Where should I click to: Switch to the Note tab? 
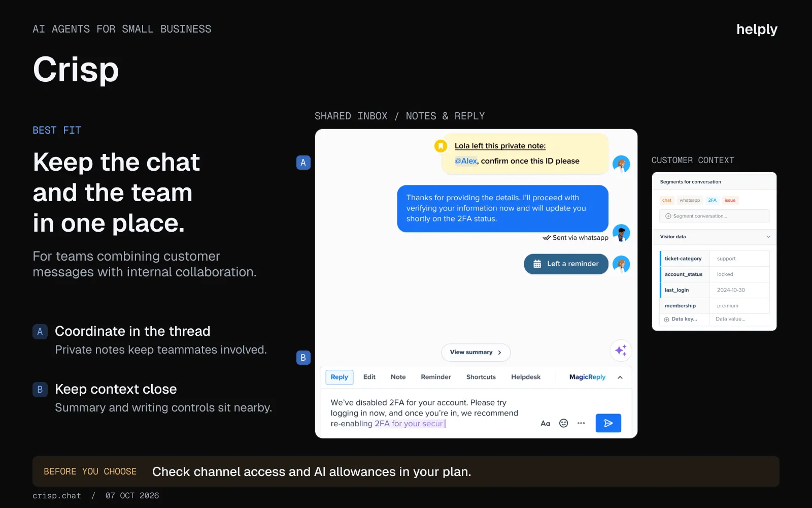(398, 377)
